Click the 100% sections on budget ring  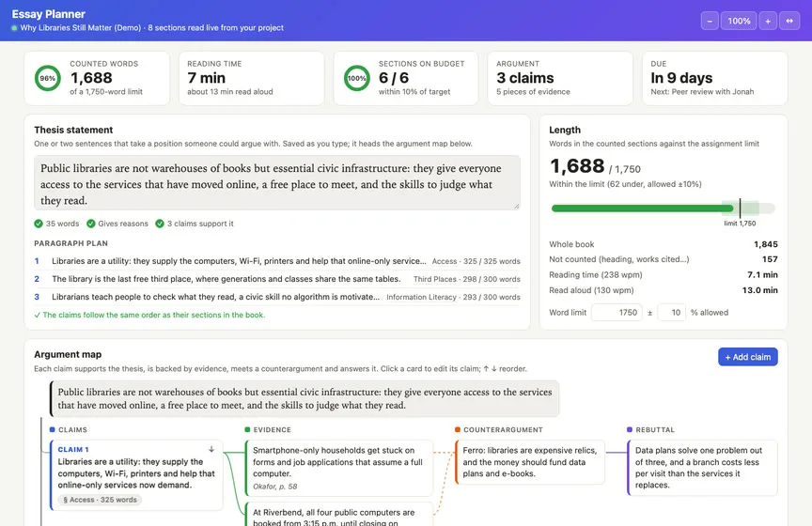click(357, 78)
